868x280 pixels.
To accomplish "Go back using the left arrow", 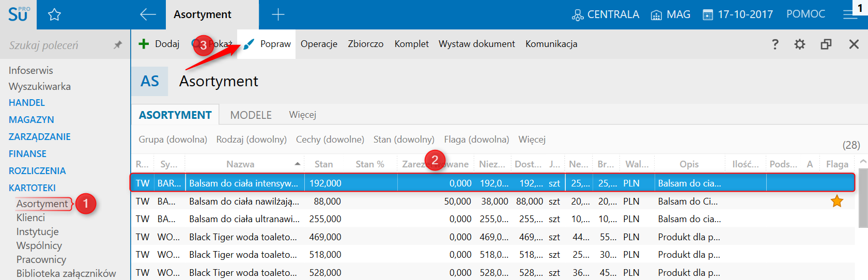I will click(x=148, y=14).
